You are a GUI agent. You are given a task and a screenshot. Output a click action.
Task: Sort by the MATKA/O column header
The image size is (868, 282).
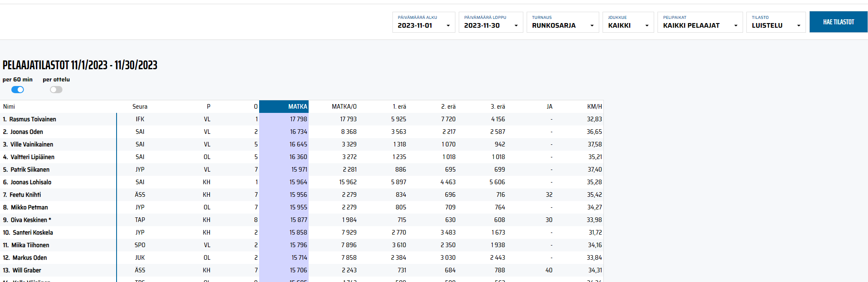tap(344, 107)
